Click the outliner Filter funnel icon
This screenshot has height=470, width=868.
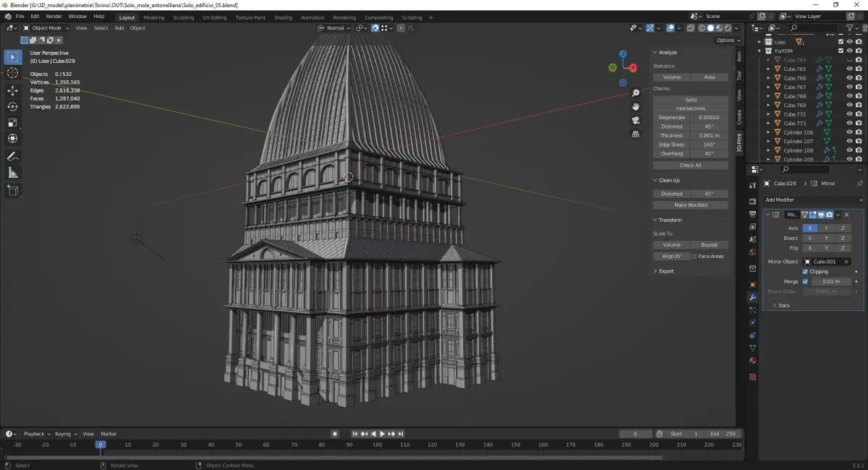pyautogui.click(x=849, y=27)
